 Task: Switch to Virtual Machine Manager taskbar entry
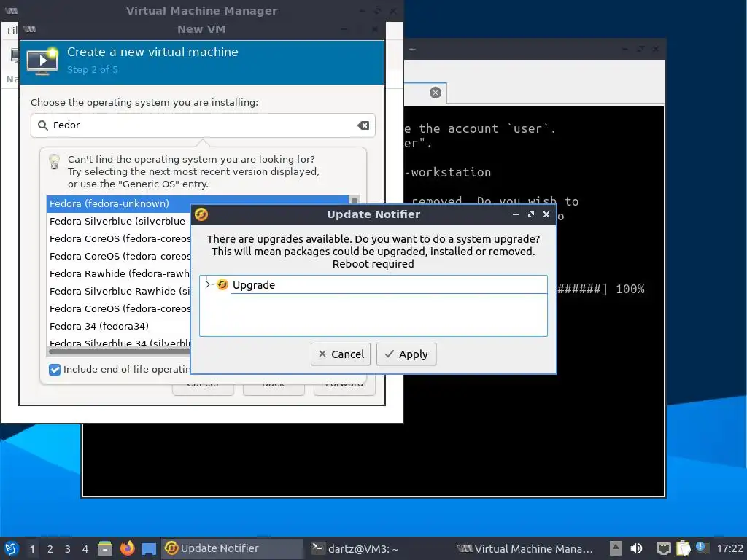(x=525, y=548)
